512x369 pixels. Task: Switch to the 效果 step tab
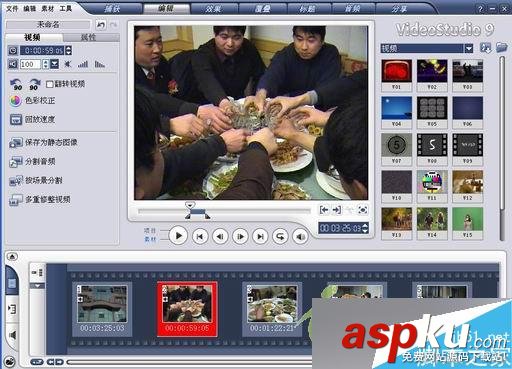tap(213, 8)
